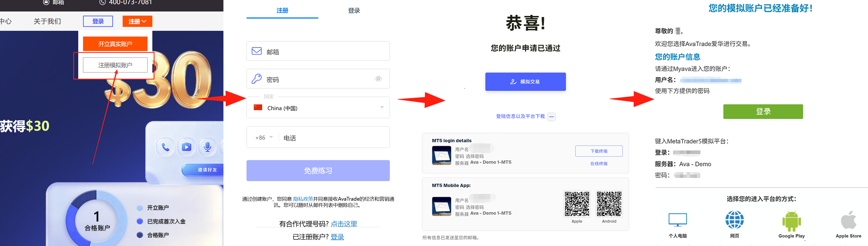
Task: Click the China flag icon
Action: tap(258, 107)
